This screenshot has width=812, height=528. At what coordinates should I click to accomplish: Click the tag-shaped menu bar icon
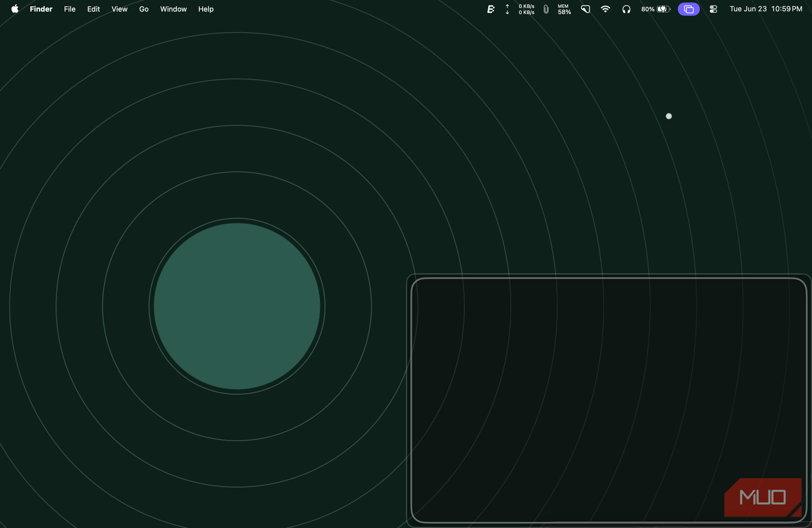tap(586, 9)
